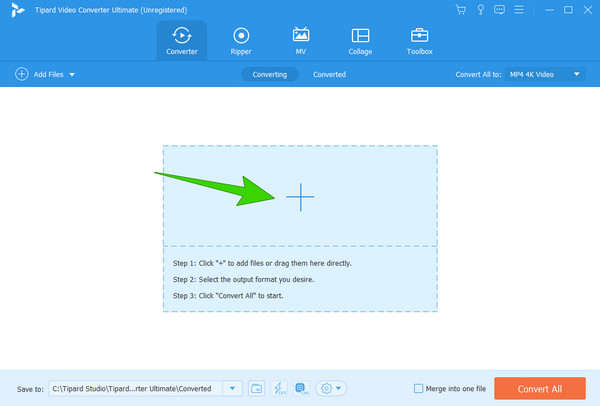Expand the Add Files dropdown arrow
This screenshot has height=406, width=600.
point(71,75)
